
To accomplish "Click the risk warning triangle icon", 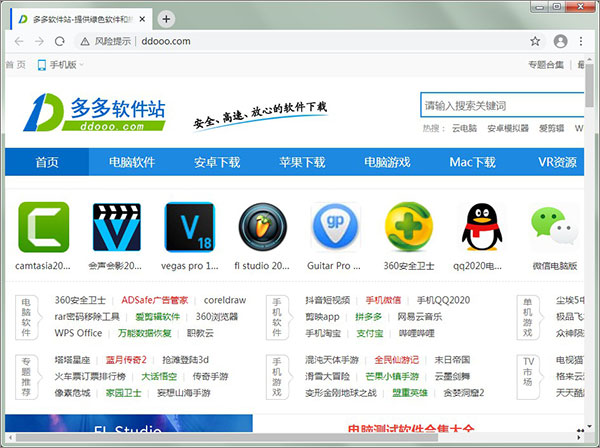I will pos(85,41).
